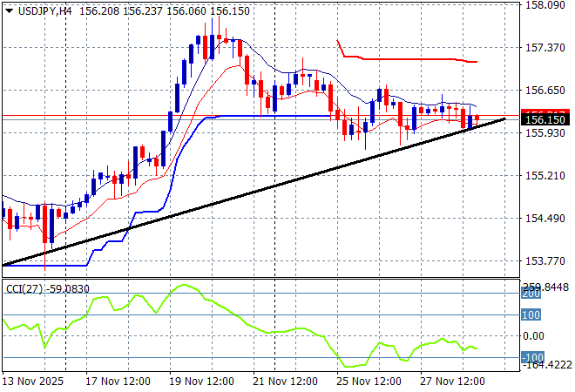Click the 0.00 level in CCI scale
575x392 pixels.
point(532,336)
